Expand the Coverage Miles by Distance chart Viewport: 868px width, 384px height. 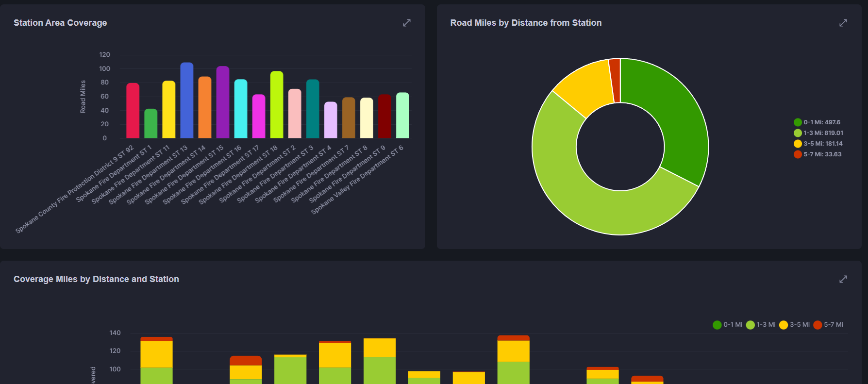point(843,279)
